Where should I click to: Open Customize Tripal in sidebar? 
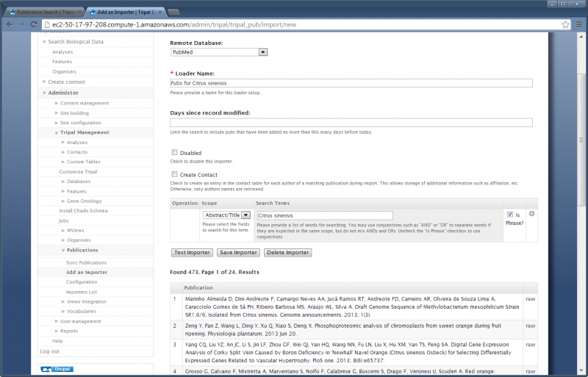click(78, 171)
